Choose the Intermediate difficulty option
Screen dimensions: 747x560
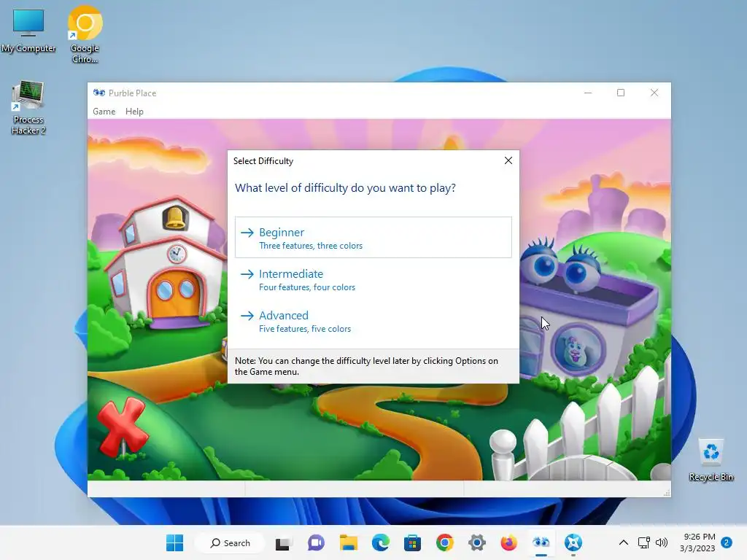click(x=373, y=279)
